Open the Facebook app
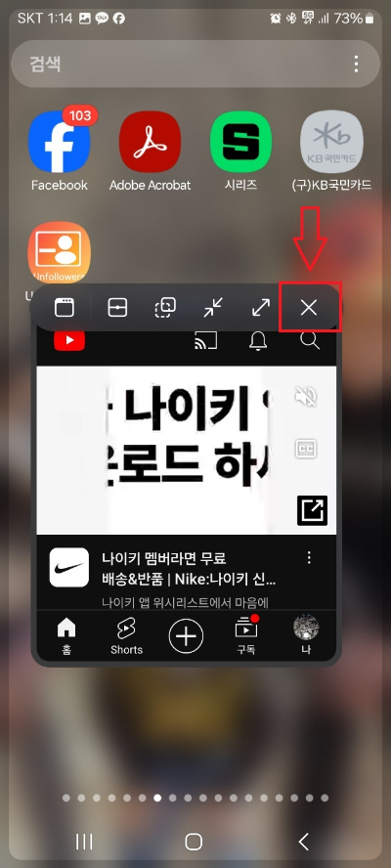 [x=60, y=142]
